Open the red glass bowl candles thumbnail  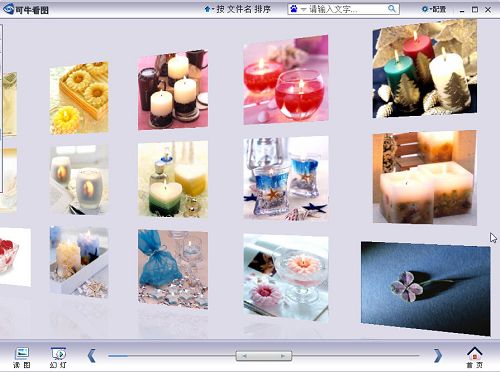(286, 79)
